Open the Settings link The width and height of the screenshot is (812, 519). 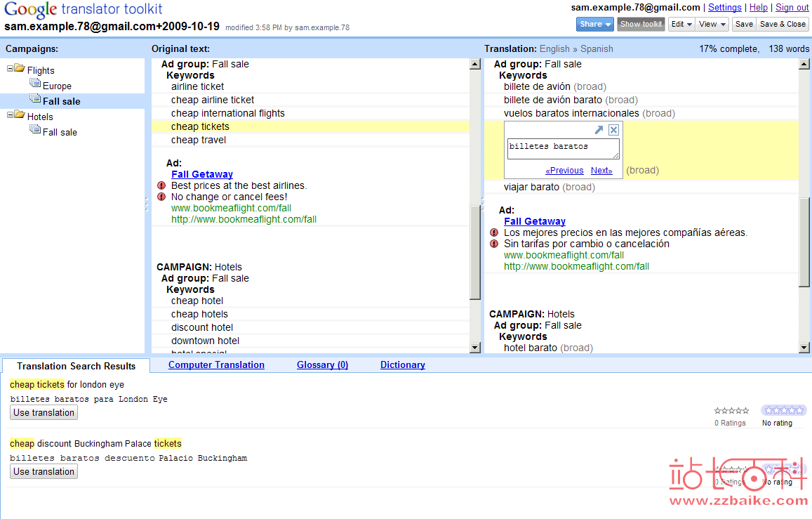(x=724, y=7)
